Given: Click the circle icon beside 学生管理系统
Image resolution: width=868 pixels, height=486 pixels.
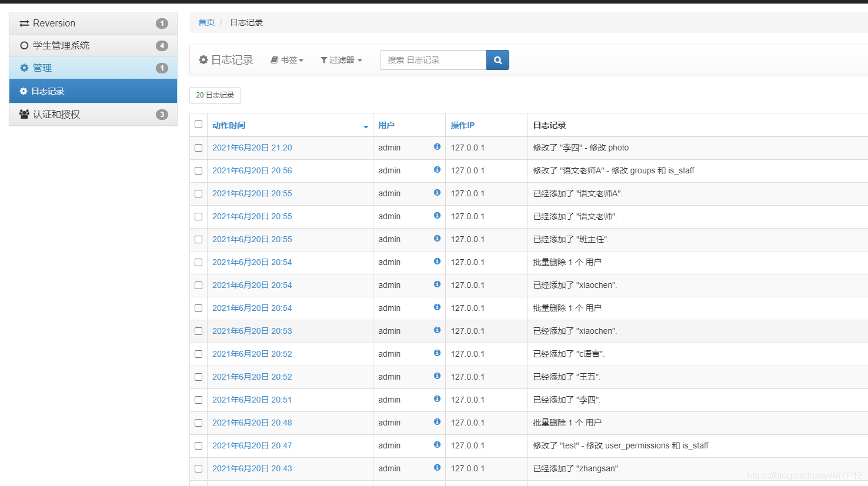Looking at the screenshot, I should click(x=24, y=45).
